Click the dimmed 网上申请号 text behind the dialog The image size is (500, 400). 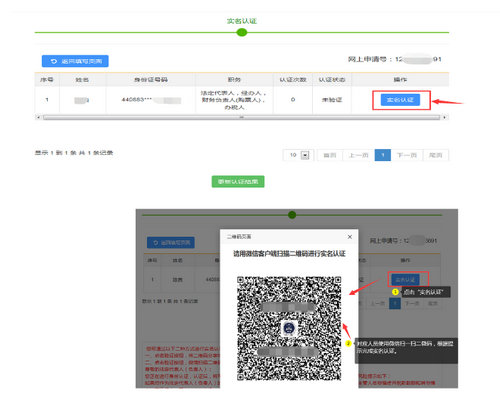tap(403, 241)
